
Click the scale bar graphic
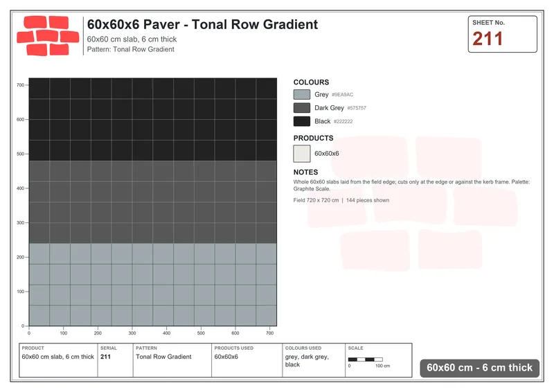click(366, 359)
